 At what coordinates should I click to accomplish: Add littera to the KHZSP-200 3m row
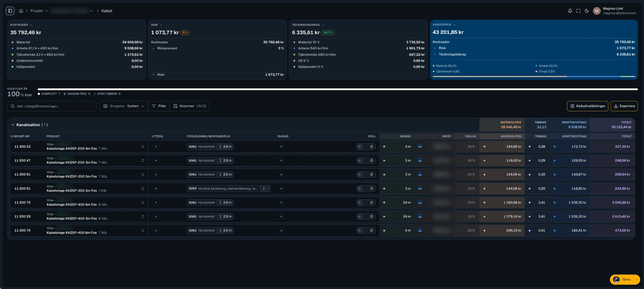pos(156,161)
